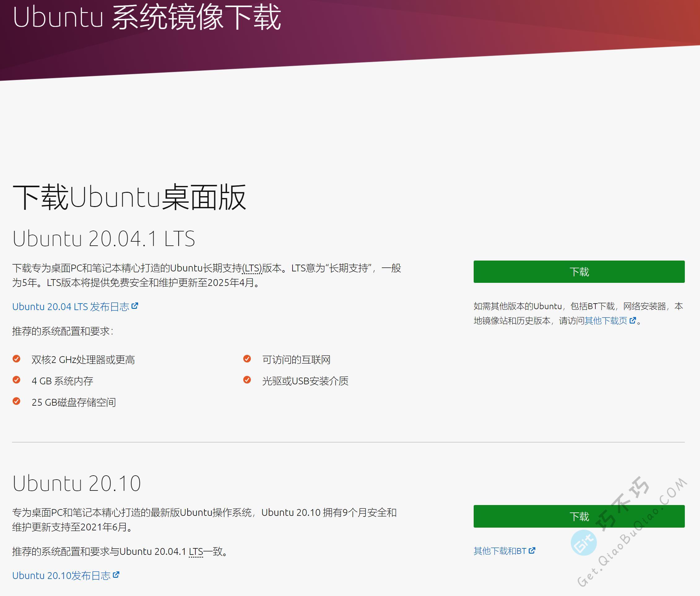Click text 推荐的系统配置和要求:
This screenshot has width=700, height=596.
pyautogui.click(x=63, y=331)
